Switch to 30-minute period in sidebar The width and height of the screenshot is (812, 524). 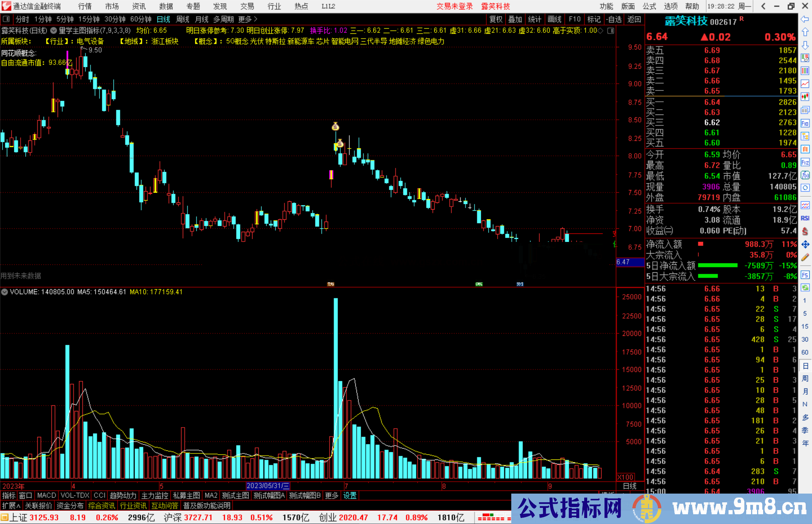(805, 339)
